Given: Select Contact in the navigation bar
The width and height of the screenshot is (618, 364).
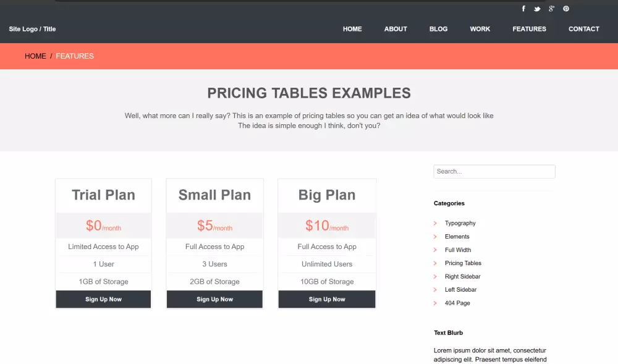Looking at the screenshot, I should click(x=583, y=29).
